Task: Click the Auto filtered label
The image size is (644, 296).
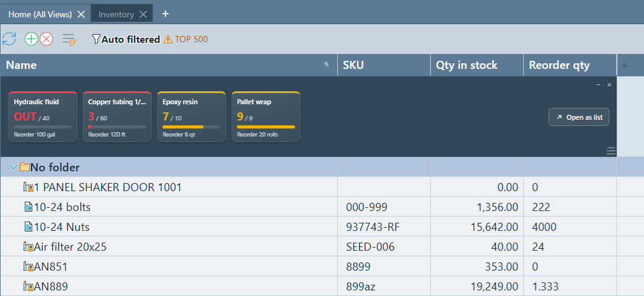Action: coord(131,40)
